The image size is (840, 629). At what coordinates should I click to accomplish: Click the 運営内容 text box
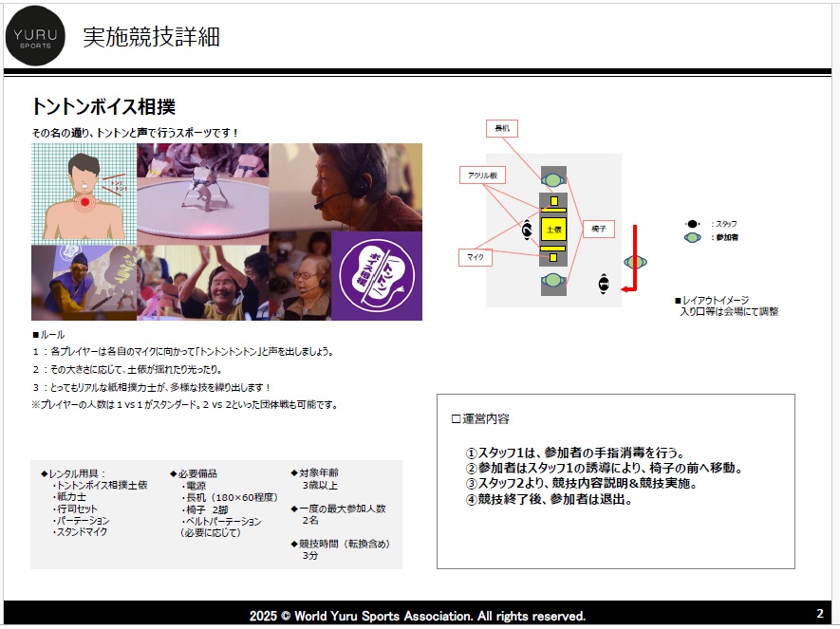coord(615,481)
